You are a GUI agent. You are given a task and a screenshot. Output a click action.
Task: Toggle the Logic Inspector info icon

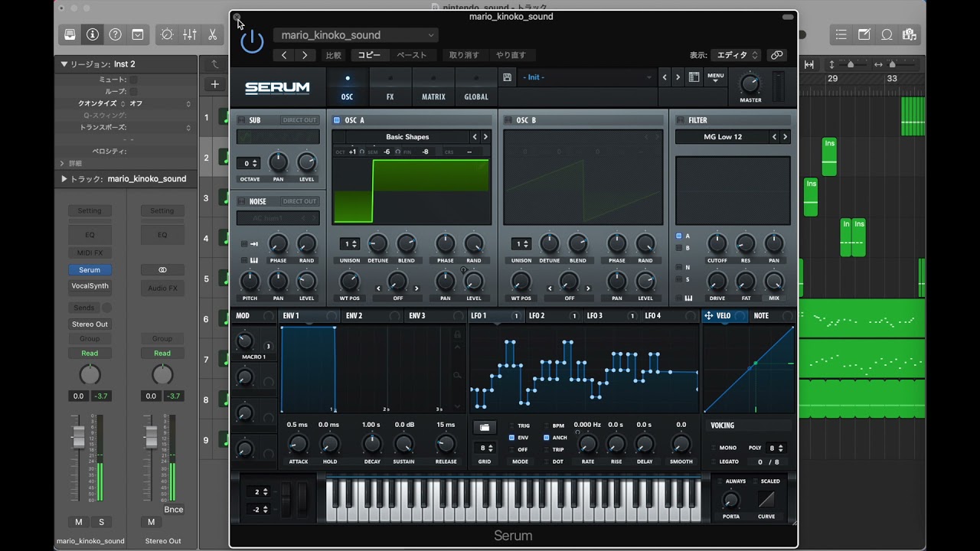click(x=93, y=34)
